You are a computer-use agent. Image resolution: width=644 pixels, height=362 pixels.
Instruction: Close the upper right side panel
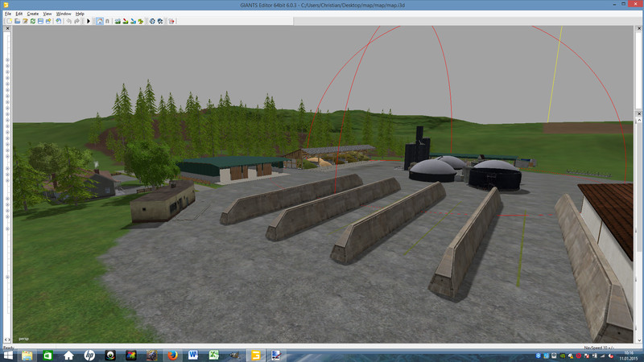point(638,28)
